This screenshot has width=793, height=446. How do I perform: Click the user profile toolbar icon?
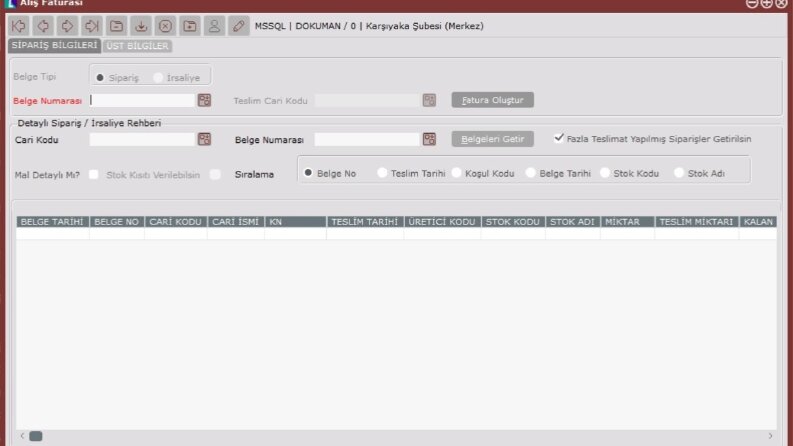tap(214, 26)
